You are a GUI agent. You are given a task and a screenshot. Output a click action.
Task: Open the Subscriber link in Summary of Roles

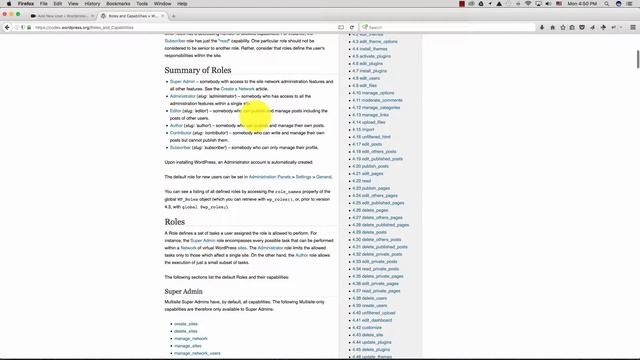(x=180, y=148)
